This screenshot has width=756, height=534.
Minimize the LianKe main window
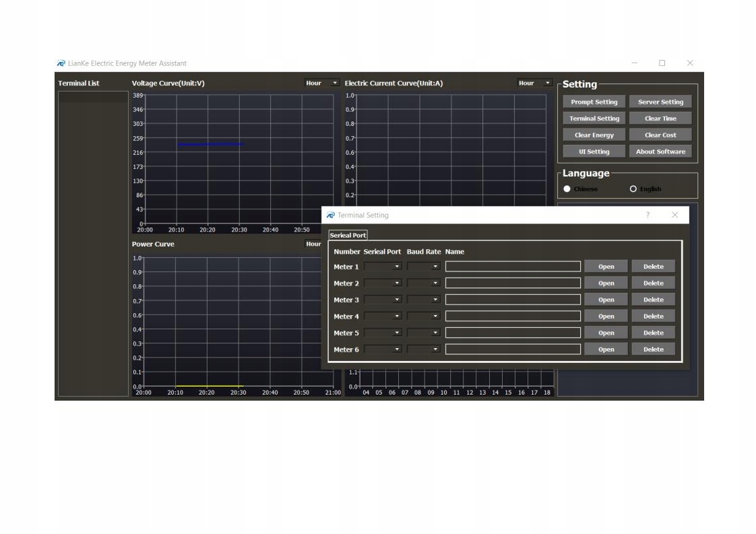[x=635, y=63]
